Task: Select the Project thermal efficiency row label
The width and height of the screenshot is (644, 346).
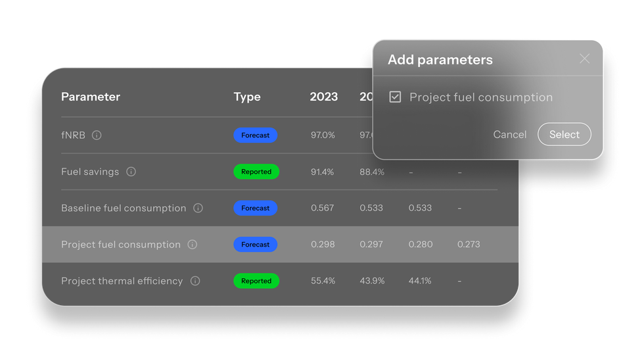Action: (122, 281)
